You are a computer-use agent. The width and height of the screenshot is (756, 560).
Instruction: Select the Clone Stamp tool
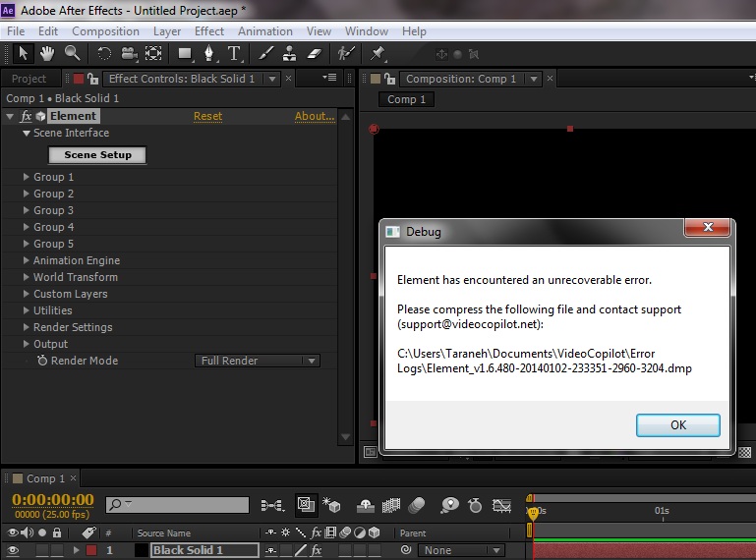(x=289, y=53)
